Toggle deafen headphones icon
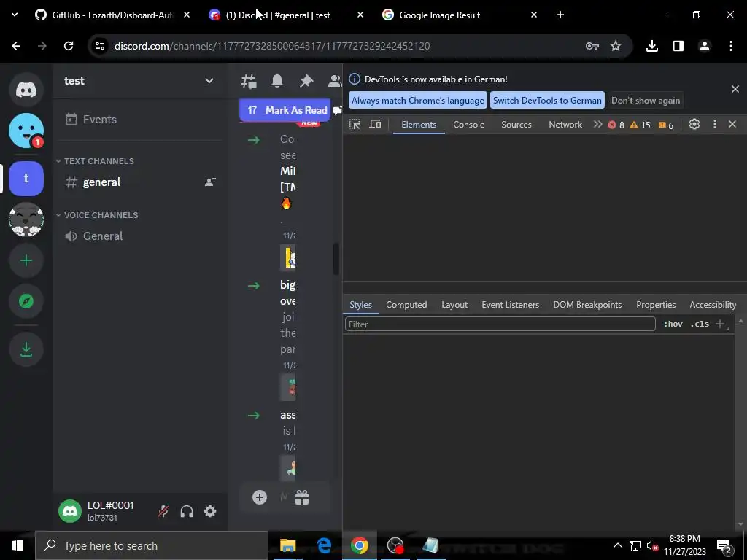This screenshot has width=747, height=560. click(187, 511)
